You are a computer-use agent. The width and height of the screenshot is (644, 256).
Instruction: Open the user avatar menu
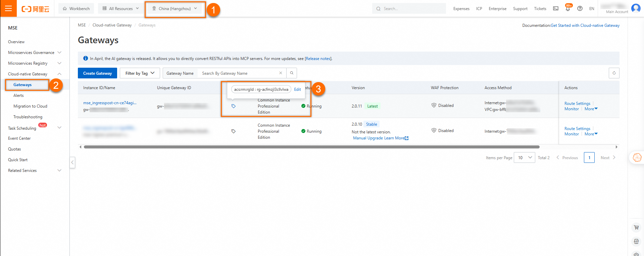point(636,8)
